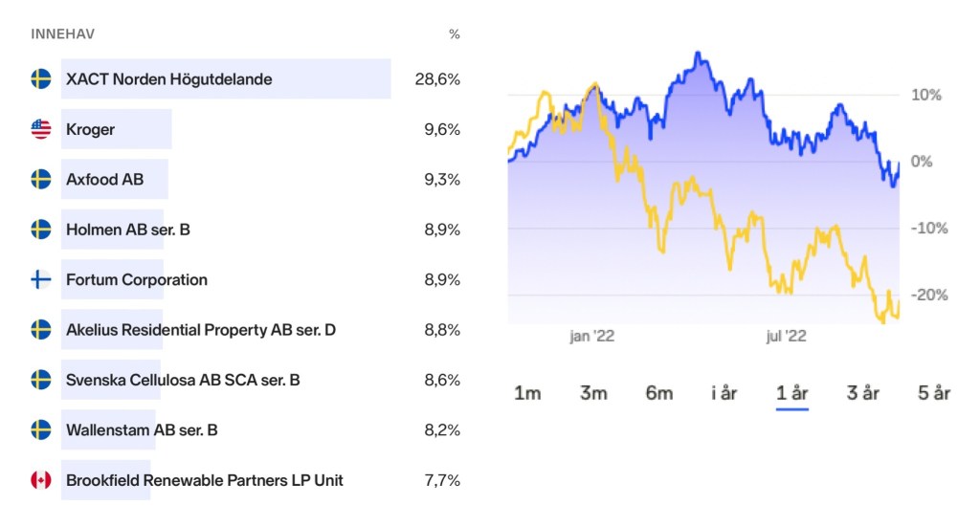The height and width of the screenshot is (527, 980).
Task: Show the 6m chart period
Action: [659, 393]
